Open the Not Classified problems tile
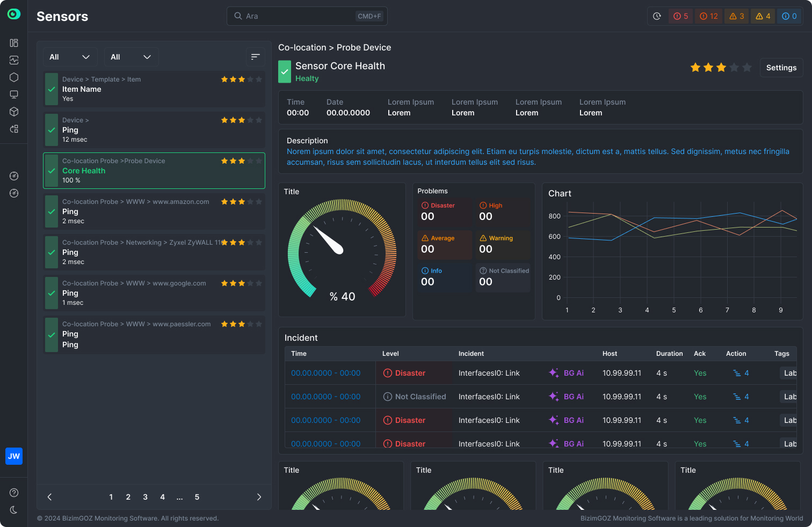812x527 pixels. (503, 278)
